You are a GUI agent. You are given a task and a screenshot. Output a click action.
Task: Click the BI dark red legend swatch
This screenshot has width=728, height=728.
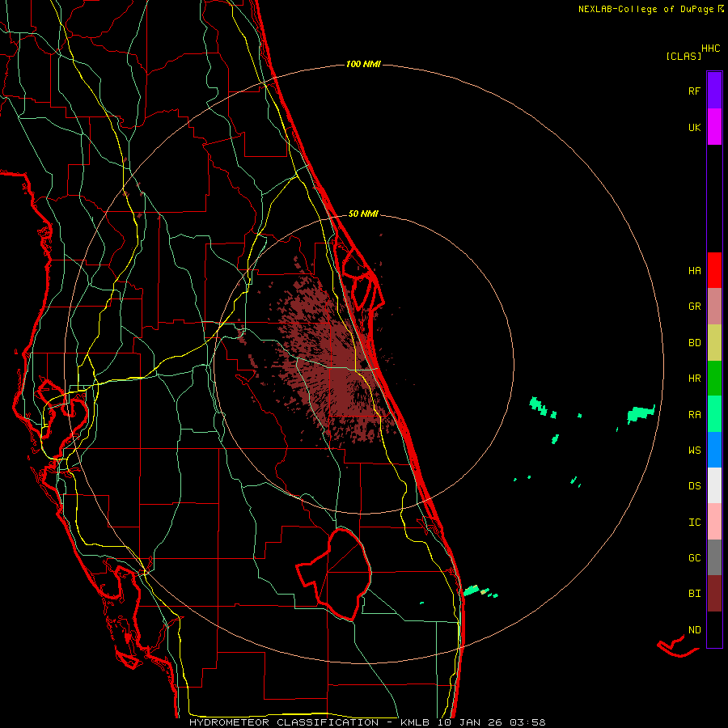pyautogui.click(x=714, y=594)
